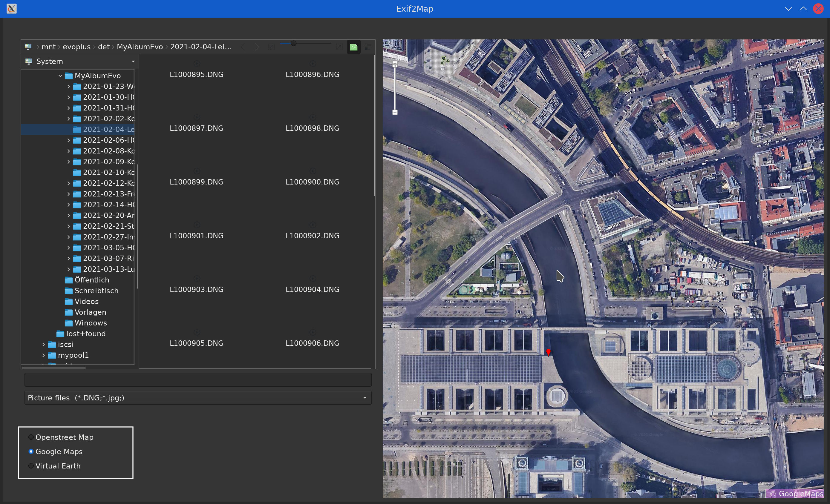Expand the 2021-03-13-Lu folder node
Viewport: 830px width, 504px height.
69,269
